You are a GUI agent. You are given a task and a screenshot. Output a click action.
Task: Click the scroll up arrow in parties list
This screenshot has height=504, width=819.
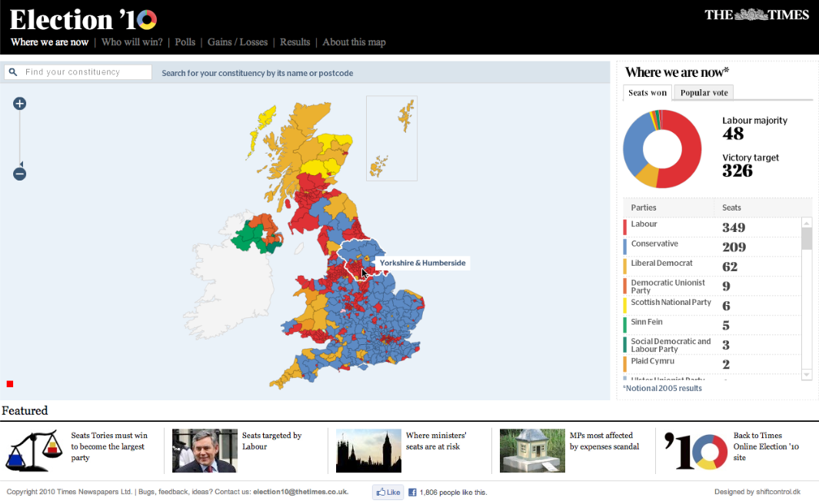pyautogui.click(x=807, y=223)
